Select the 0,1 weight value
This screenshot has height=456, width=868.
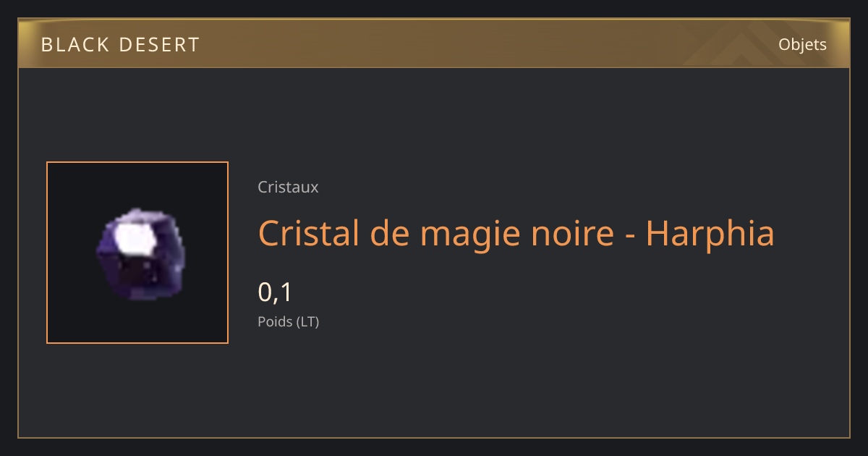(275, 292)
